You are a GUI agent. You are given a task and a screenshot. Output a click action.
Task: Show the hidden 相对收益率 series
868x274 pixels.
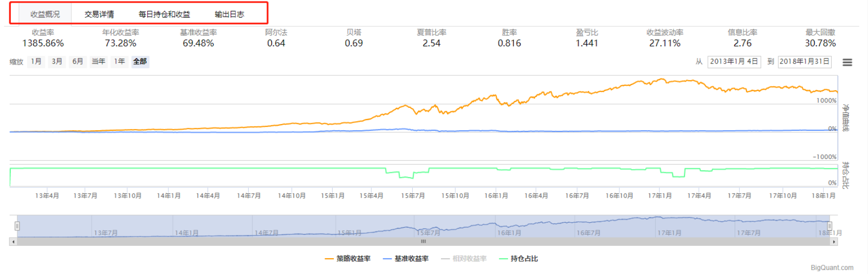click(463, 259)
